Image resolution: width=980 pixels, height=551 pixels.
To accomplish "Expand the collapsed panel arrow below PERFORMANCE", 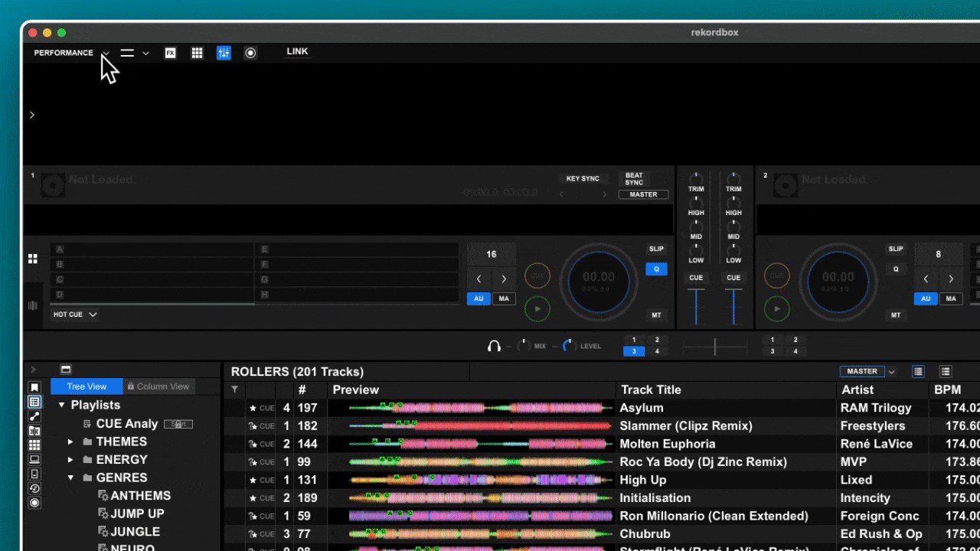I will [x=31, y=115].
